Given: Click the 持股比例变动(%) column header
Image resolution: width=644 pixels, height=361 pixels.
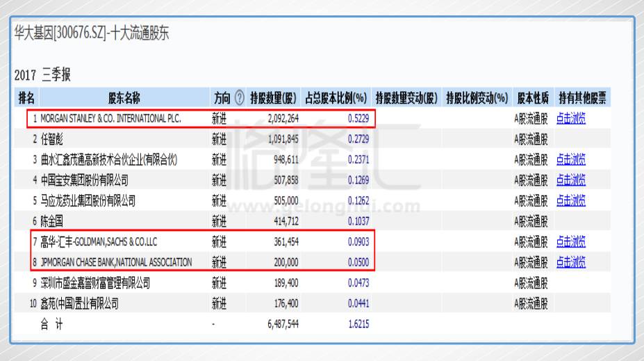Looking at the screenshot, I should [477, 99].
